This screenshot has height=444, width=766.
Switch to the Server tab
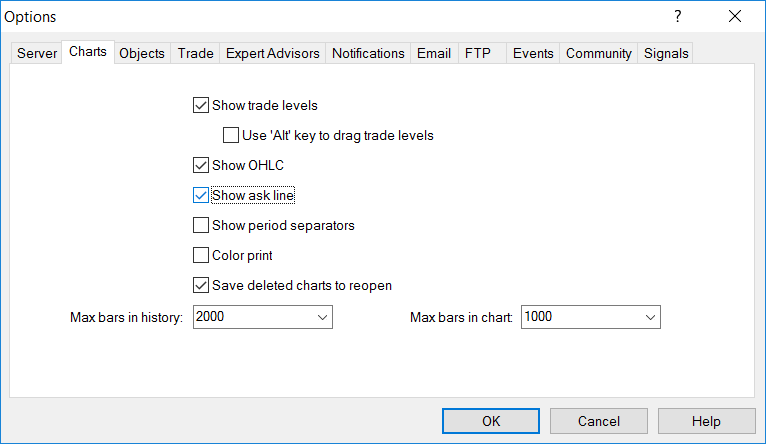pos(37,53)
